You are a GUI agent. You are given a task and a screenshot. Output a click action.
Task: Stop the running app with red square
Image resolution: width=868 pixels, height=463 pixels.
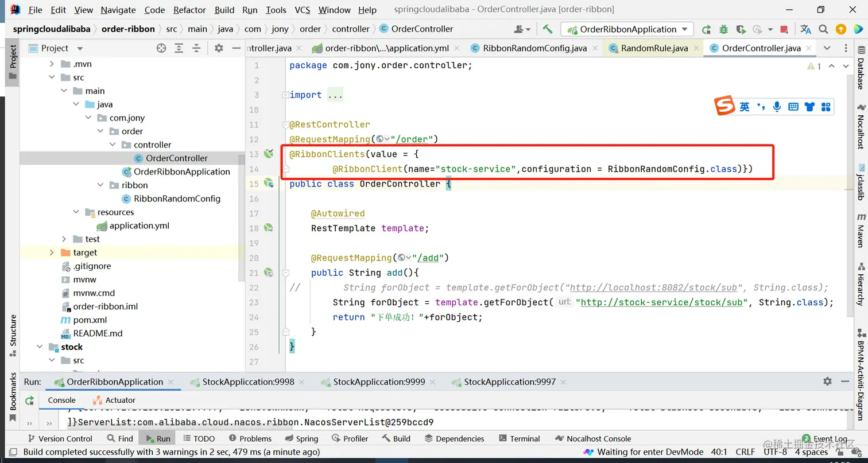tap(785, 29)
